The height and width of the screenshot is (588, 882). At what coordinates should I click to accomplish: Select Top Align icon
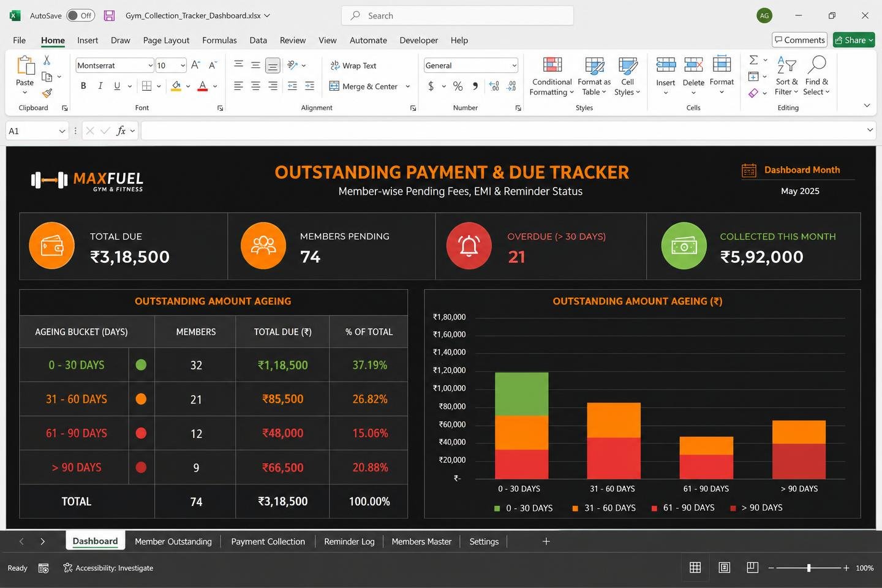click(239, 65)
